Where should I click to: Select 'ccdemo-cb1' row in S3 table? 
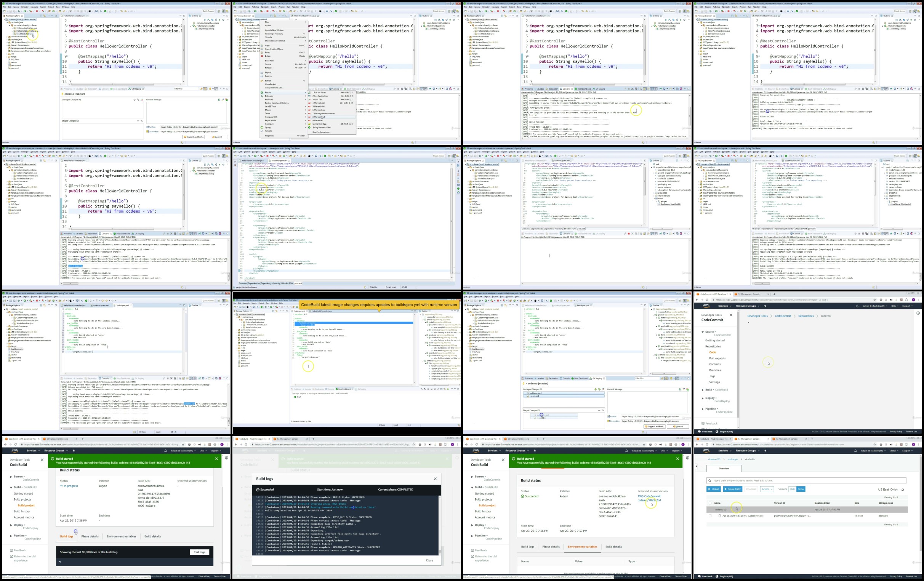pos(807,510)
